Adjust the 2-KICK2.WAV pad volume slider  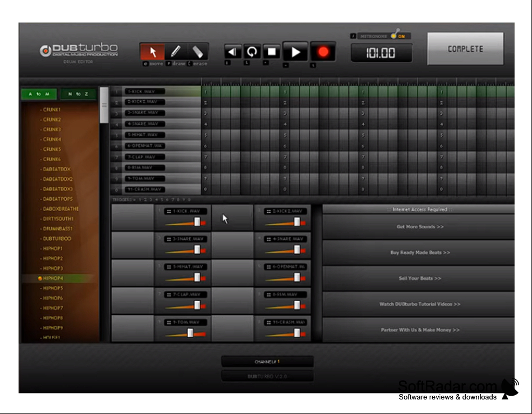[x=297, y=222]
